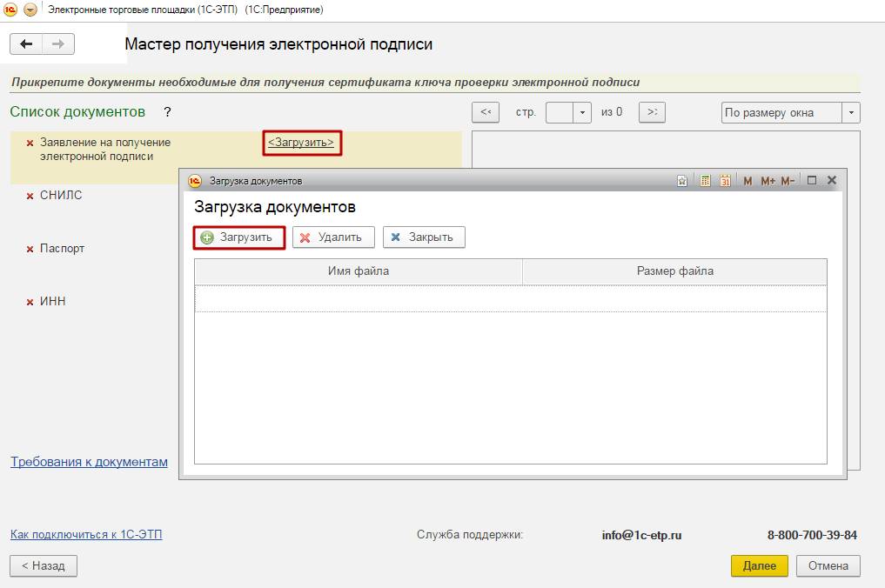Close the Загрузка документов dialog with X

[831, 180]
